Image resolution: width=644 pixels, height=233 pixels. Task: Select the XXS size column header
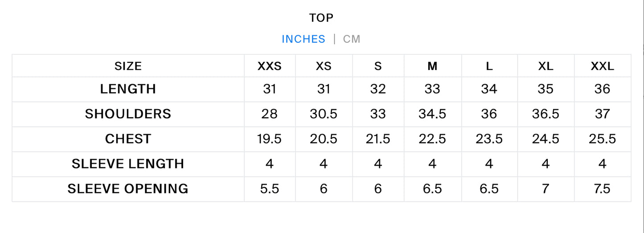(270, 66)
